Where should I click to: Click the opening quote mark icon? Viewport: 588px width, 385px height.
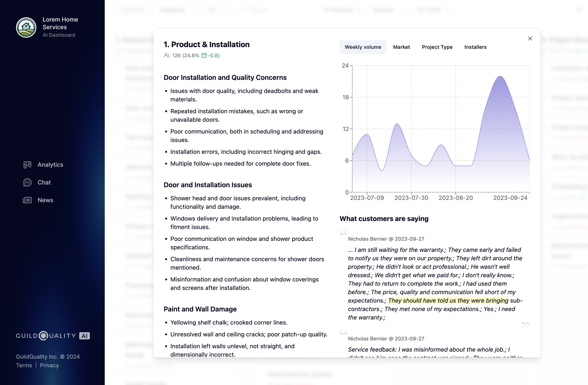(x=344, y=232)
